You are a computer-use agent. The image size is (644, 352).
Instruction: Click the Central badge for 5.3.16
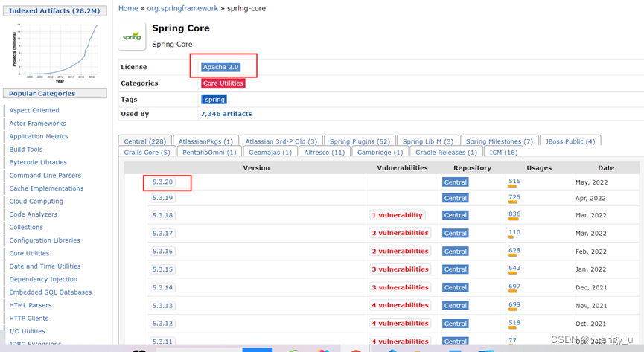[456, 251]
